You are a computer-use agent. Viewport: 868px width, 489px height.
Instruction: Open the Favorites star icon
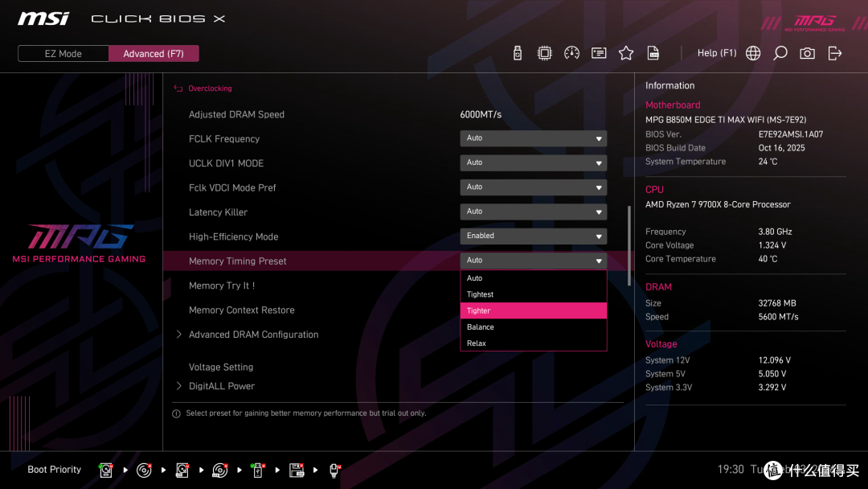(626, 53)
